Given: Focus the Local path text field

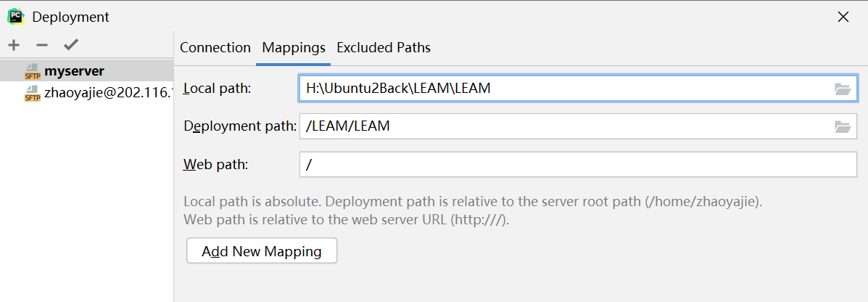Looking at the screenshot, I should [566, 89].
